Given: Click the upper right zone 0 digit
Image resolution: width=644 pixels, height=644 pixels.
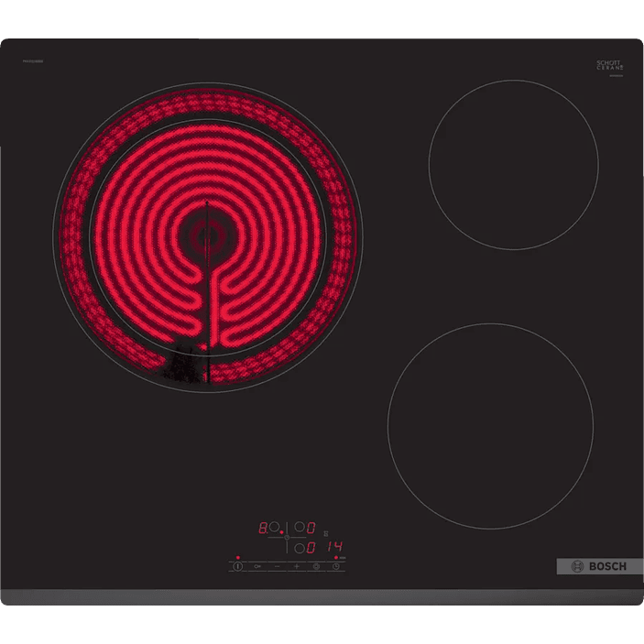Looking at the screenshot, I should [x=311, y=529].
